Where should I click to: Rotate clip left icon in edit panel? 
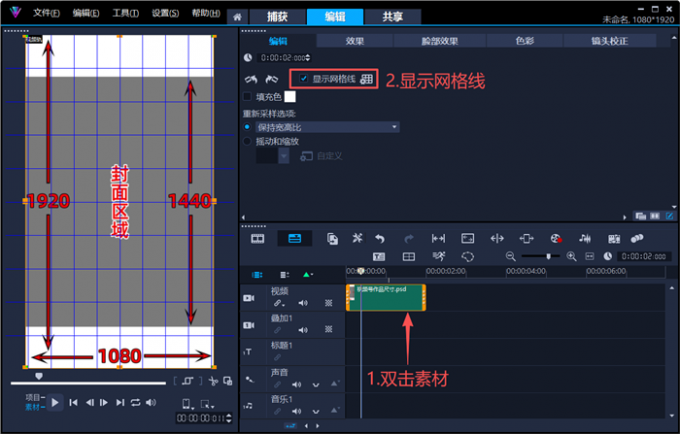(251, 79)
